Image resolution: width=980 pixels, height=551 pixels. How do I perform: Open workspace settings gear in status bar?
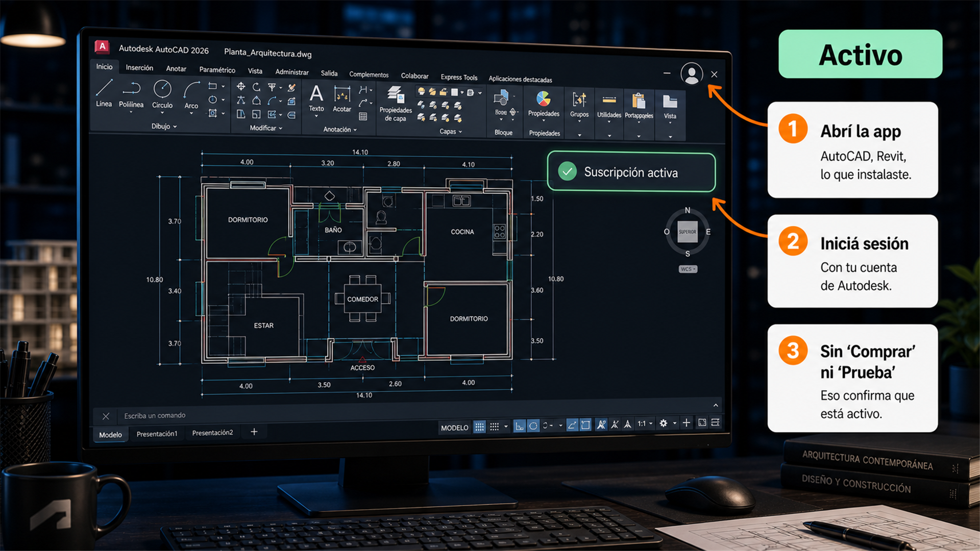(663, 423)
